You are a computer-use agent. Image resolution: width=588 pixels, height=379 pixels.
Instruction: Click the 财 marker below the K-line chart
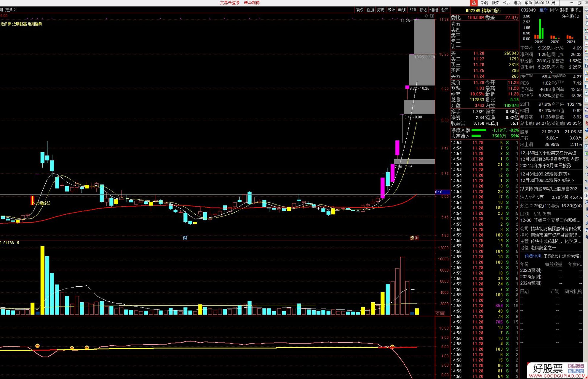coord(185,238)
